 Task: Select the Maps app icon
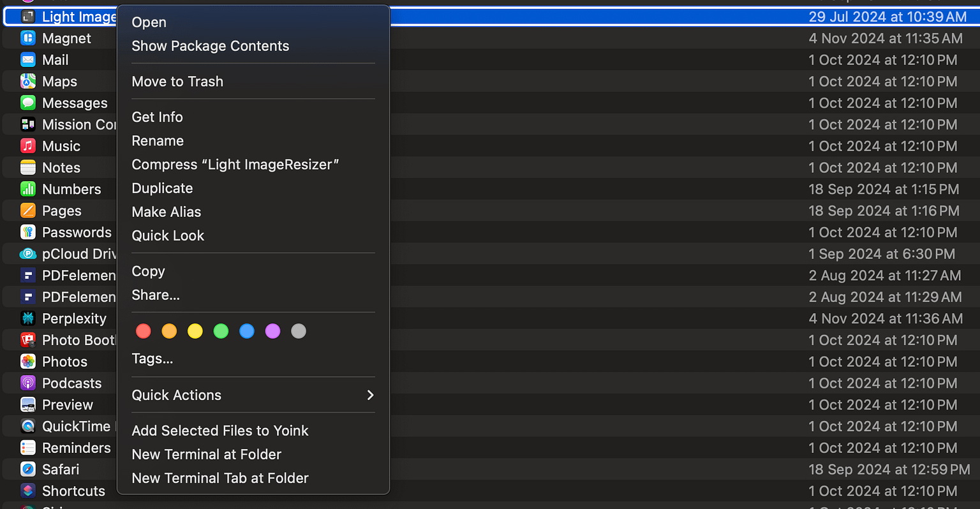28,81
